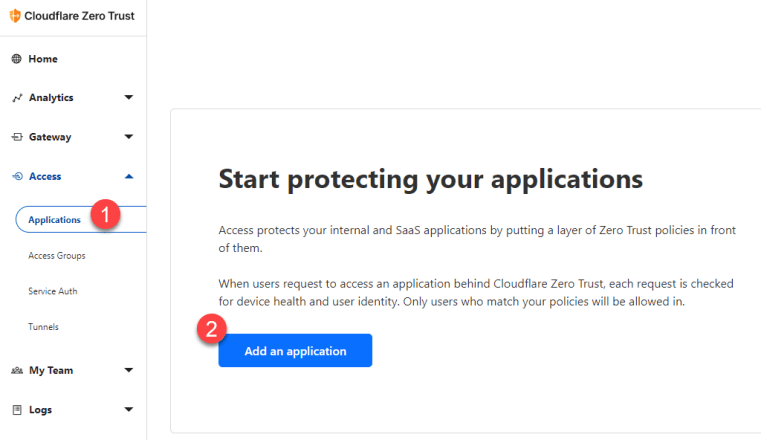Click the Start protecting your applications heading
761x440 pixels.
click(430, 179)
